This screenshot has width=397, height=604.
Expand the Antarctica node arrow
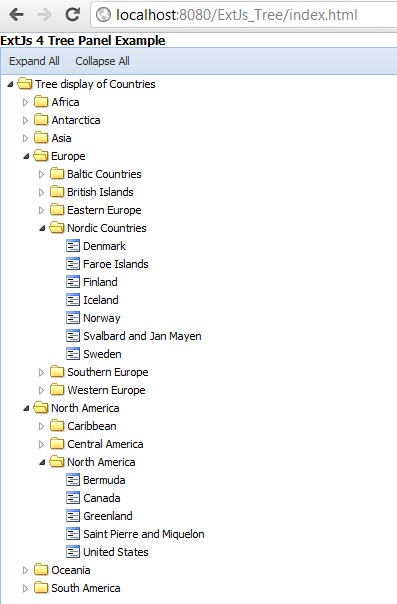pyautogui.click(x=25, y=120)
